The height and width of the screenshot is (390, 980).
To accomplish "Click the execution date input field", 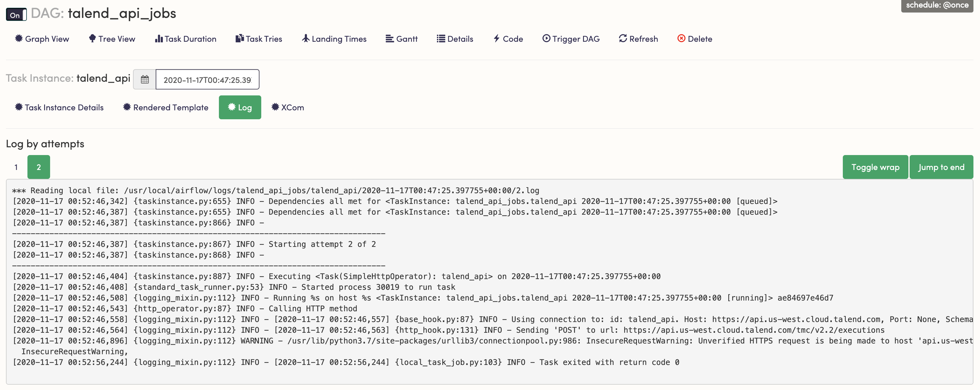I will pos(207,80).
